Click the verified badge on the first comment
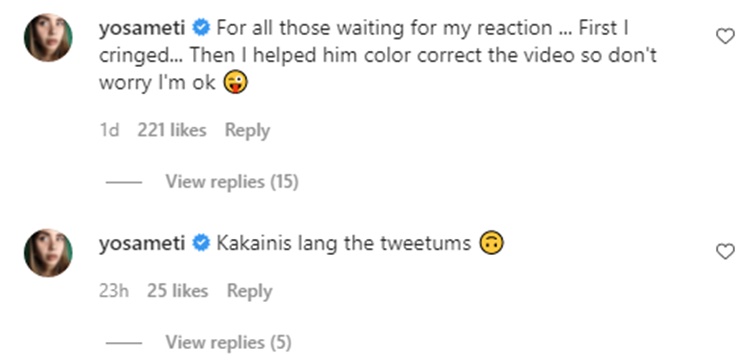 (x=201, y=28)
